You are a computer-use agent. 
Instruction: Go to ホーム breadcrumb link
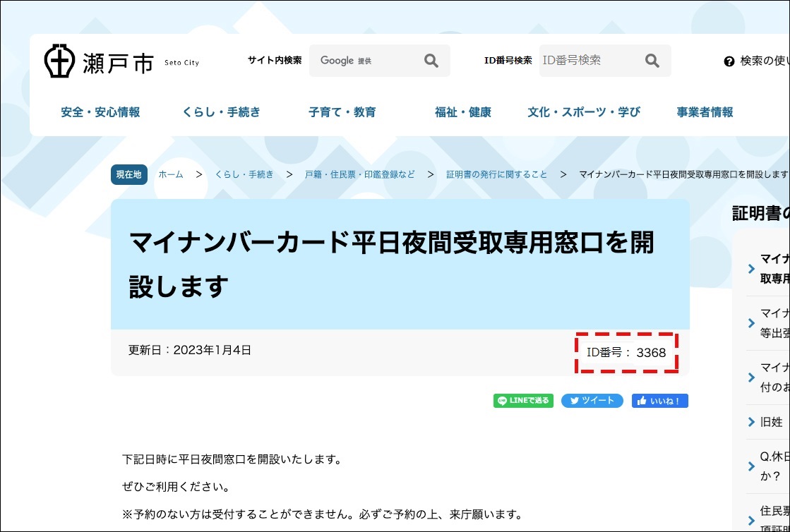(x=171, y=175)
